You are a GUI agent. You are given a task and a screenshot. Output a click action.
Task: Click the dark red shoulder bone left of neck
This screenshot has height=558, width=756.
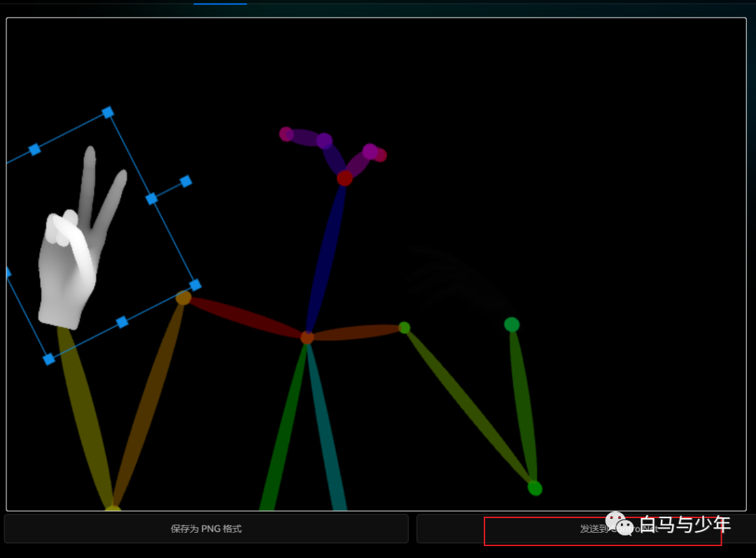(x=245, y=319)
